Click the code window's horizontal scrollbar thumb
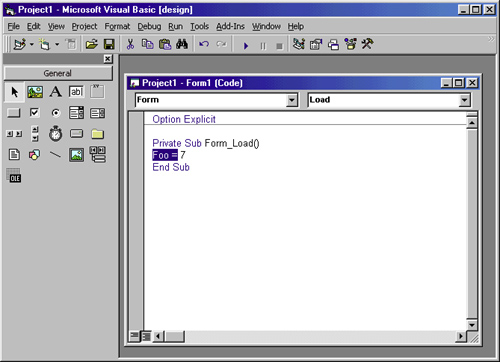 [x=175, y=336]
